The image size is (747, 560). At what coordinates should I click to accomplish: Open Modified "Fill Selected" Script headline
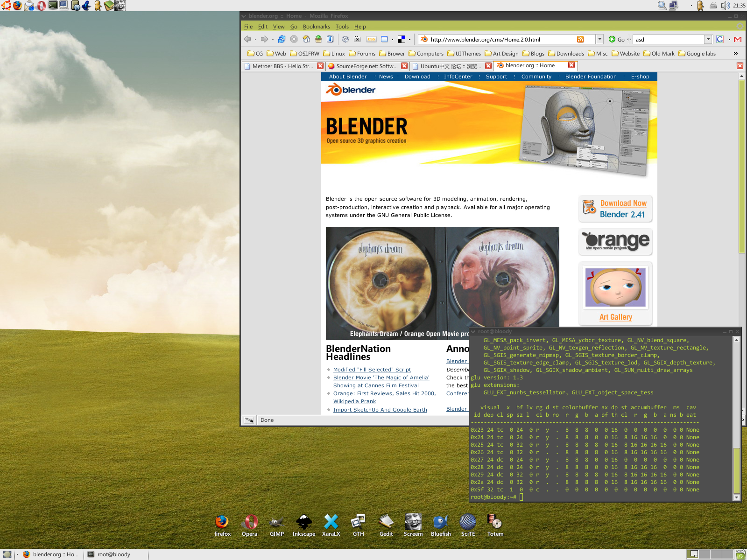tap(372, 370)
